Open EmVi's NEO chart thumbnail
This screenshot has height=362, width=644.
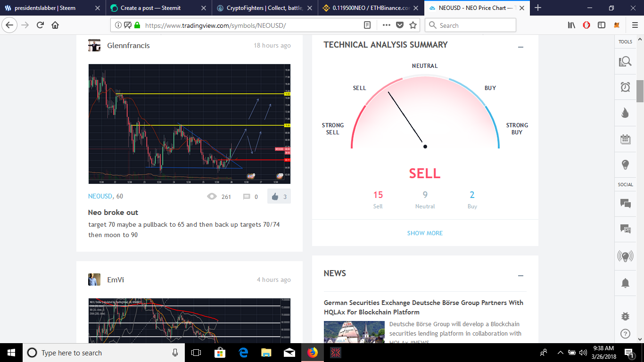190,321
